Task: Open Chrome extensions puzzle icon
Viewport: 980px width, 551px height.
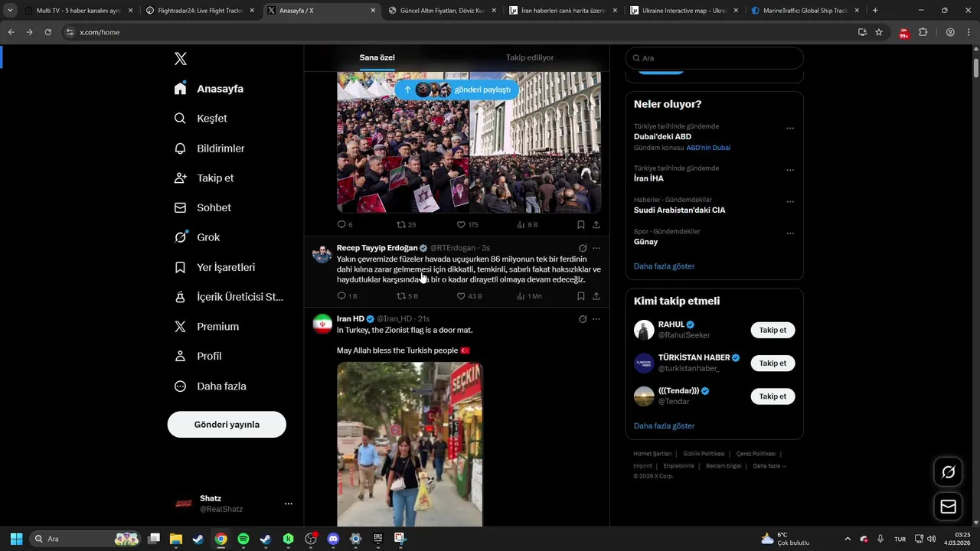Action: tap(923, 32)
